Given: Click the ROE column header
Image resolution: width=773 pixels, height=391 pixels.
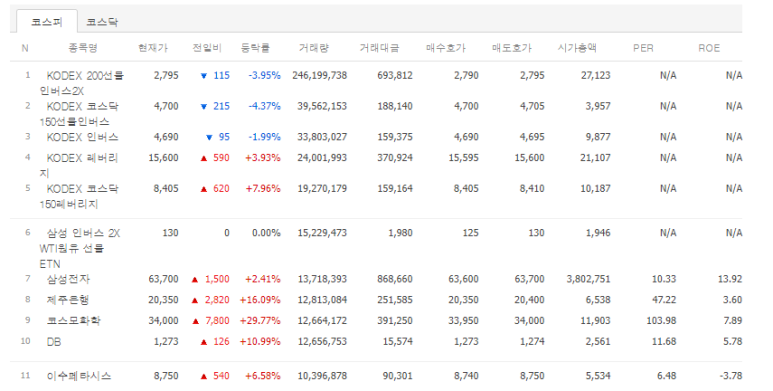Looking at the screenshot, I should [x=709, y=48].
